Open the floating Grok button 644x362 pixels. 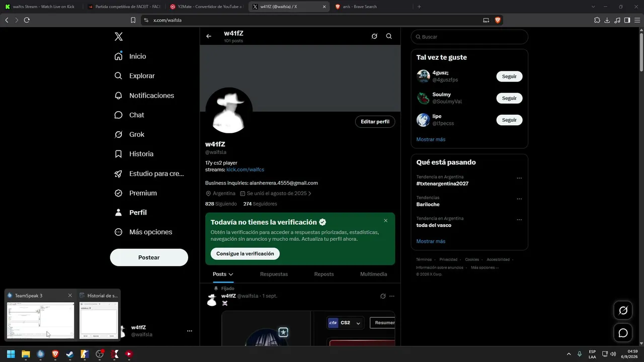623,311
